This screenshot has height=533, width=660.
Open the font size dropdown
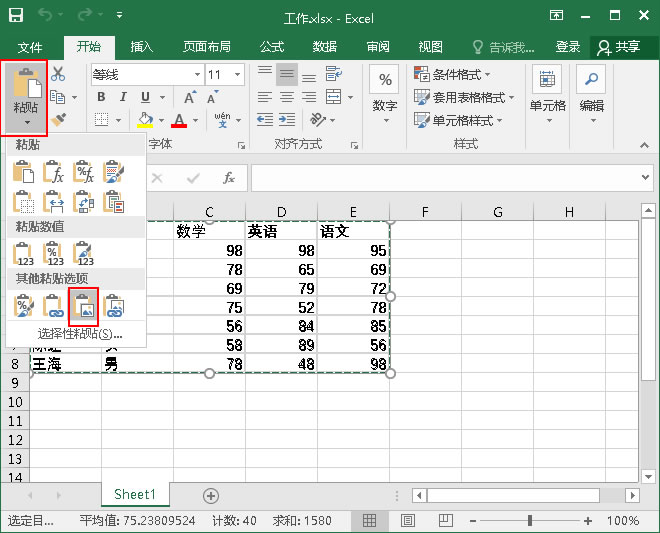[237, 75]
